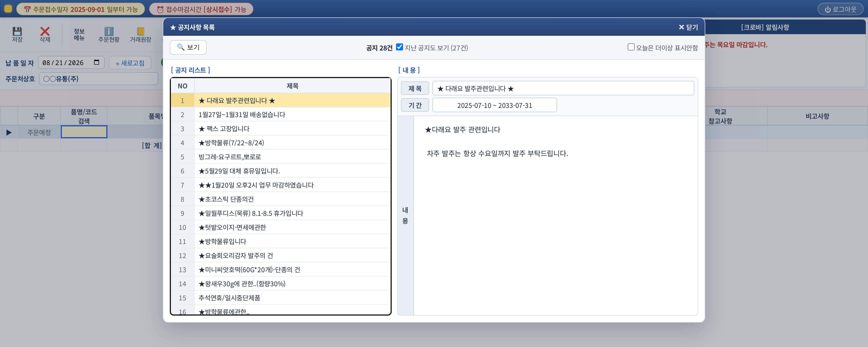868x347 pixels.
Task: Click the 품명/코드 검색 input cell
Action: [84, 132]
